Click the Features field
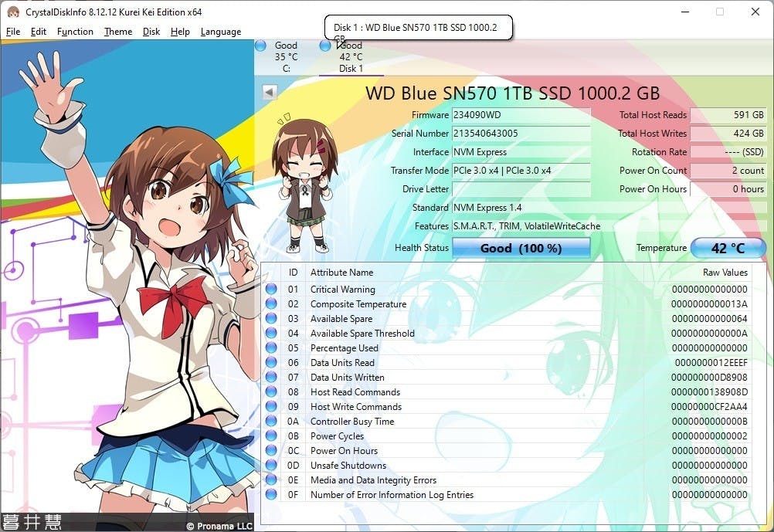 [x=609, y=226]
